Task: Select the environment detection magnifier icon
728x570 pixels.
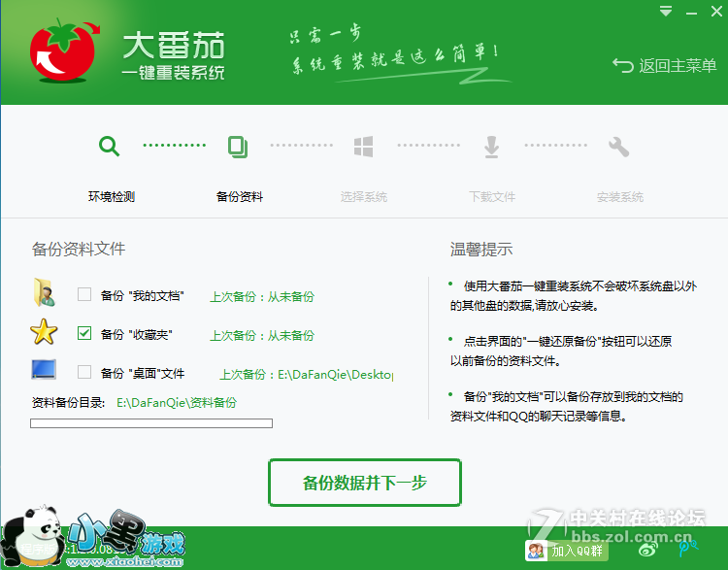Action: tap(109, 147)
